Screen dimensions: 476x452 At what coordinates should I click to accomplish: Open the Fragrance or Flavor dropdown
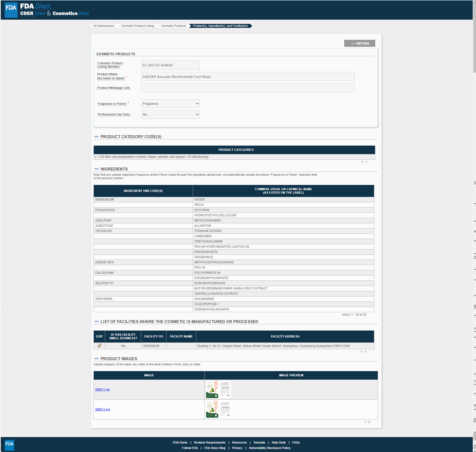click(171, 104)
